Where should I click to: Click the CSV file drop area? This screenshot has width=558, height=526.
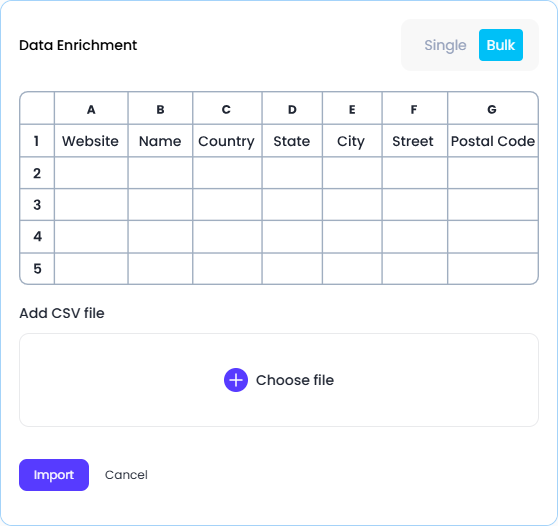(x=279, y=380)
